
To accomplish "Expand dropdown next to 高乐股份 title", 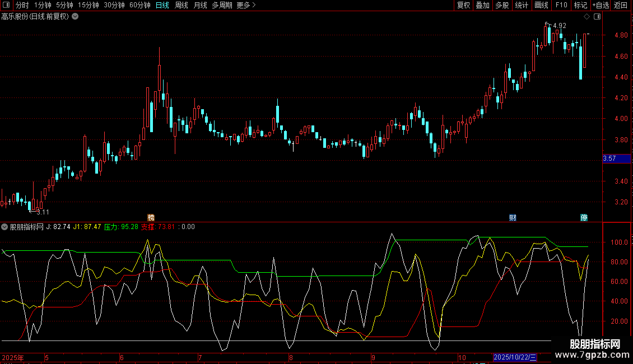I will (76, 16).
